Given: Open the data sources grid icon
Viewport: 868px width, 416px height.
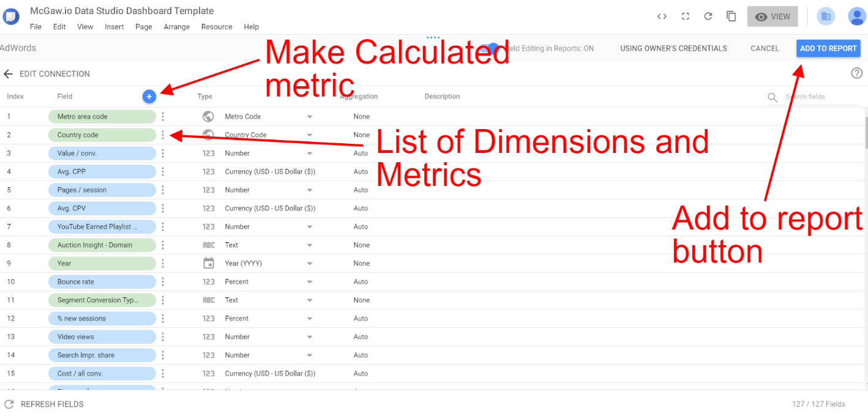Looking at the screenshot, I should pyautogui.click(x=826, y=17).
